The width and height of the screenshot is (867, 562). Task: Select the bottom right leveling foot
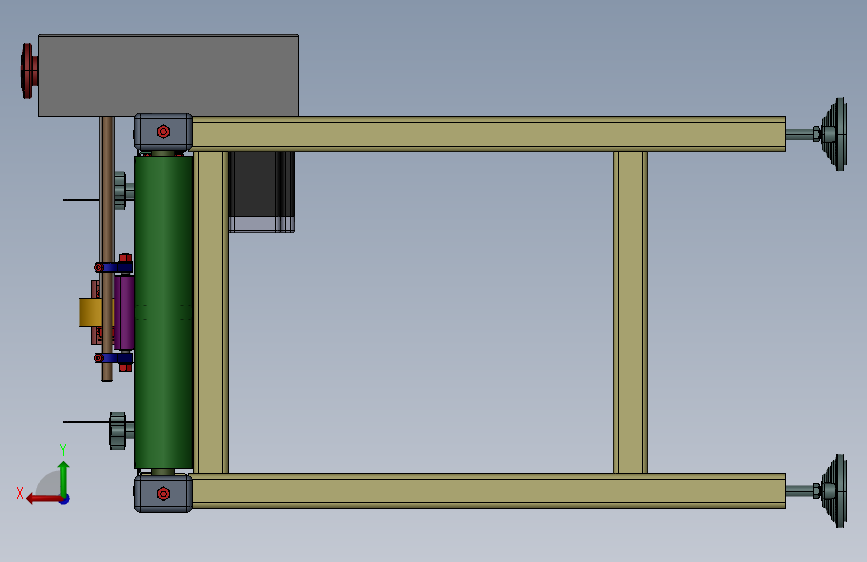(833, 491)
